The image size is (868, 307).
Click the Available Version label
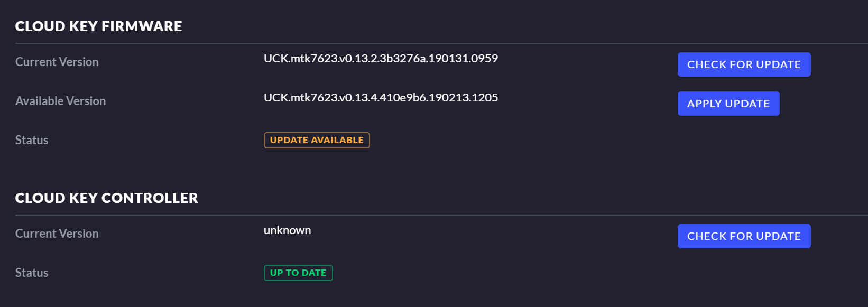(61, 101)
